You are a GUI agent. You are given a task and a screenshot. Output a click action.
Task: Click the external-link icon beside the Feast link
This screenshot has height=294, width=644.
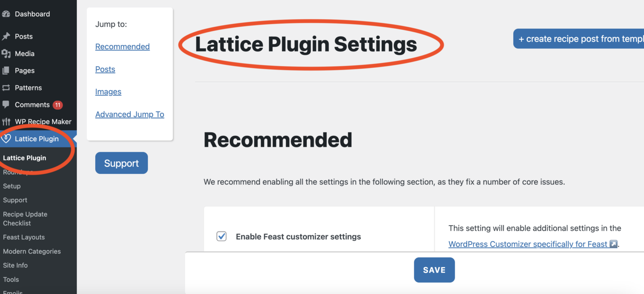point(613,244)
